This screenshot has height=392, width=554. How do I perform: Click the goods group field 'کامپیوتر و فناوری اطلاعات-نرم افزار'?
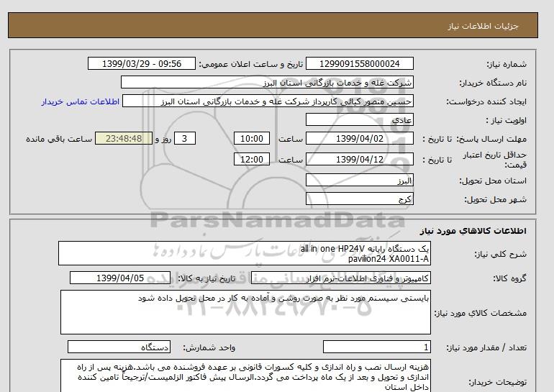click(340, 278)
